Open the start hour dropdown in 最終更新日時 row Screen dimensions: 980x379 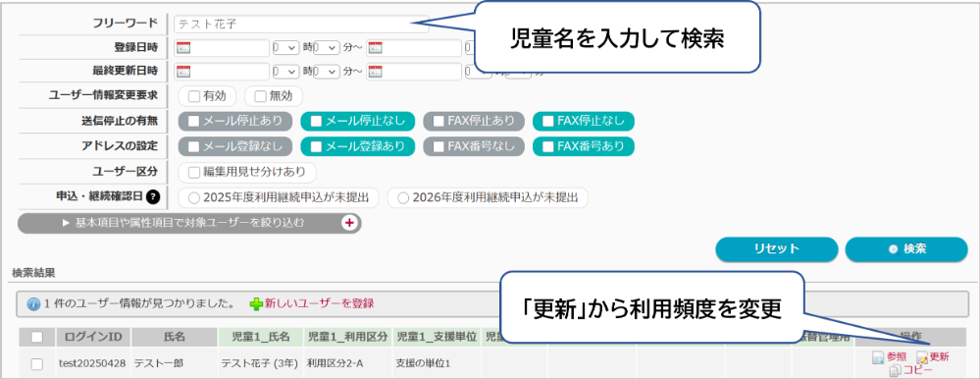click(286, 72)
